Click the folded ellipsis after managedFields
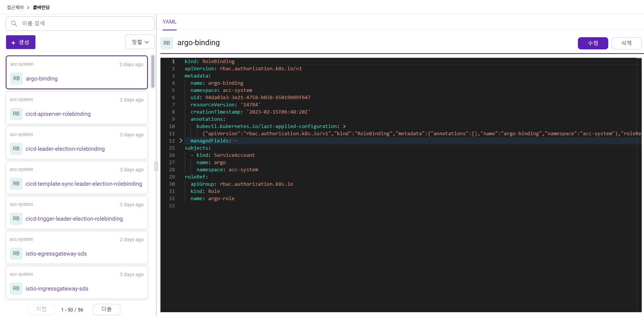This screenshot has height=316, width=644. (x=235, y=141)
